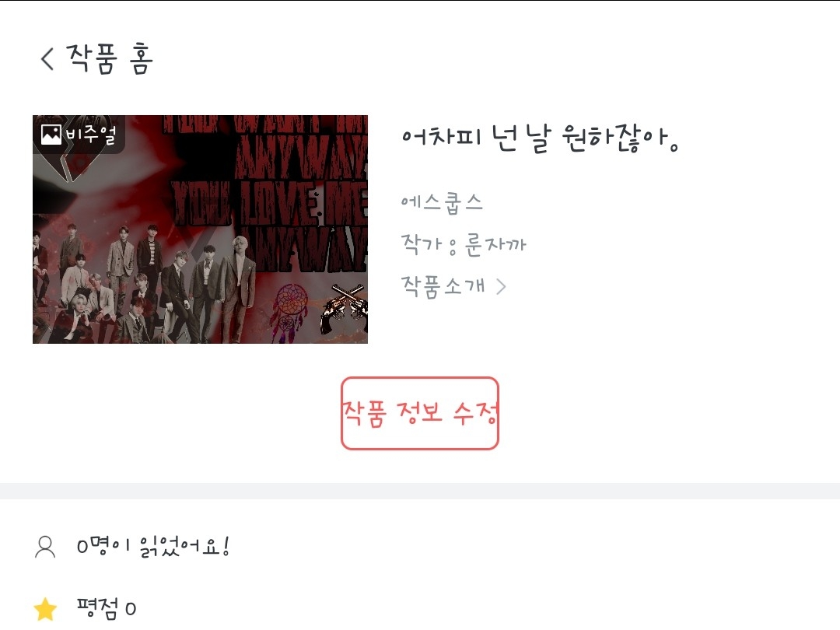Click the 작품 정보 수정 button
Viewport: 840px width, 630px height.
pos(420,414)
